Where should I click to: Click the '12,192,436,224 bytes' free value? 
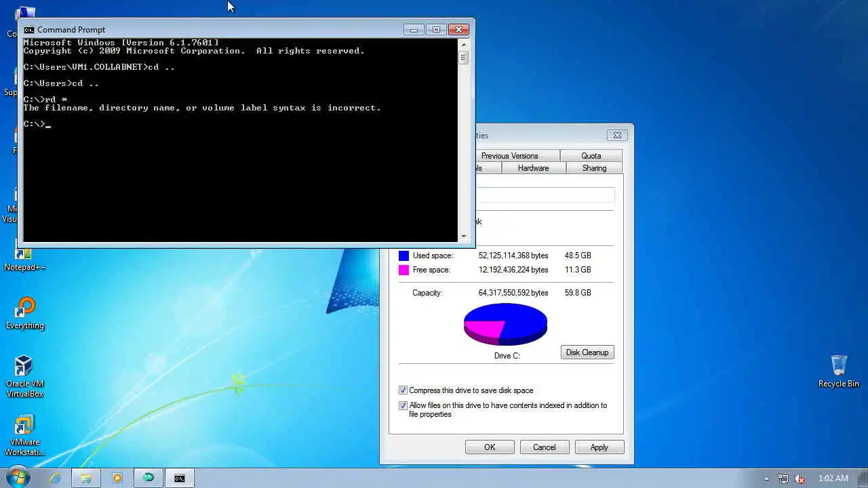click(513, 270)
